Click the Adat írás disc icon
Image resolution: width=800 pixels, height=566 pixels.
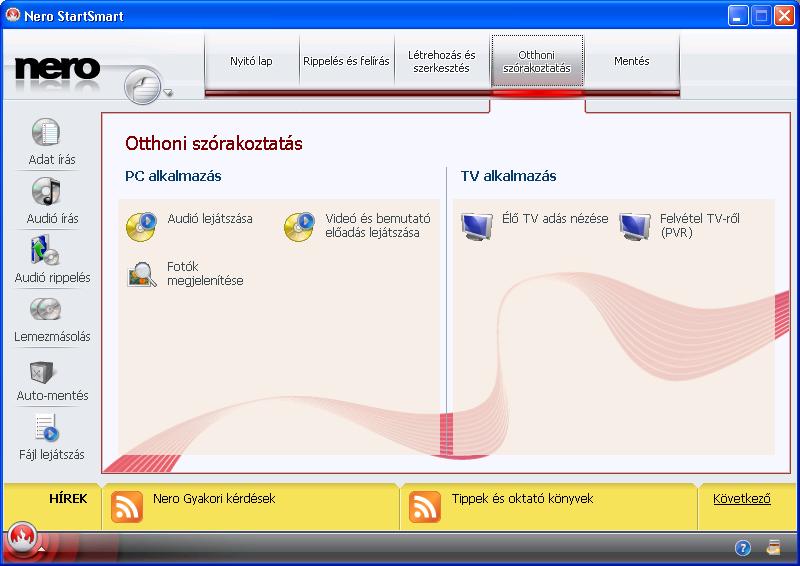click(46, 133)
